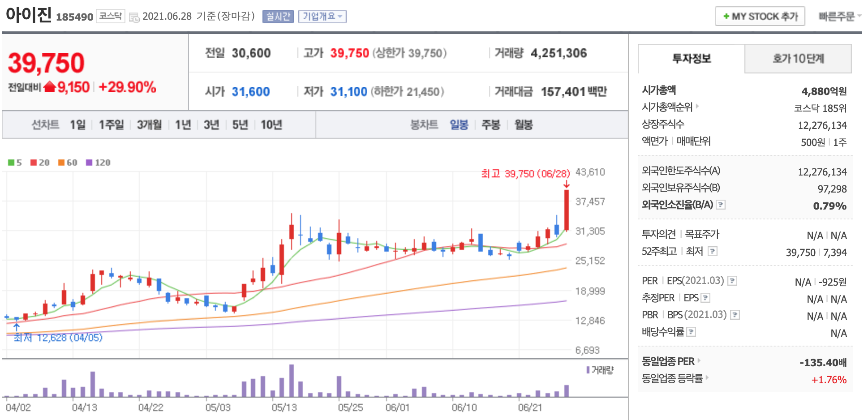Expand the 동일업종 PER arrow link
Image resolution: width=868 pixels, height=420 pixels.
click(699, 360)
